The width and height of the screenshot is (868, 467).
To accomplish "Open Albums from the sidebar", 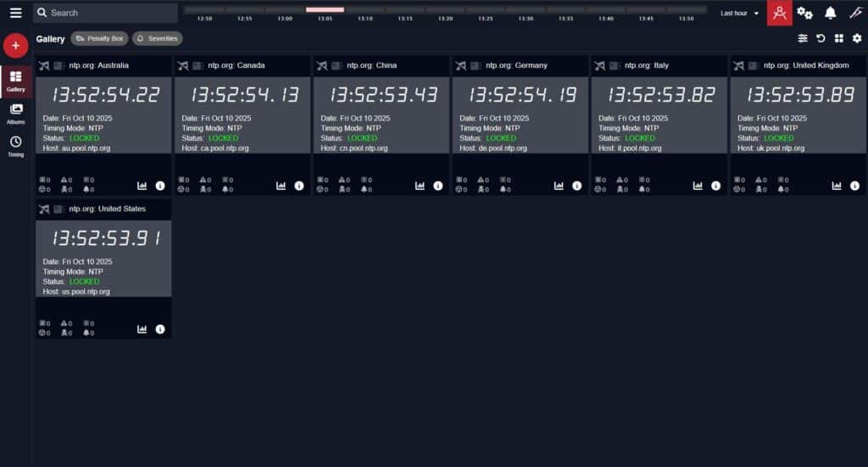I will tap(15, 113).
